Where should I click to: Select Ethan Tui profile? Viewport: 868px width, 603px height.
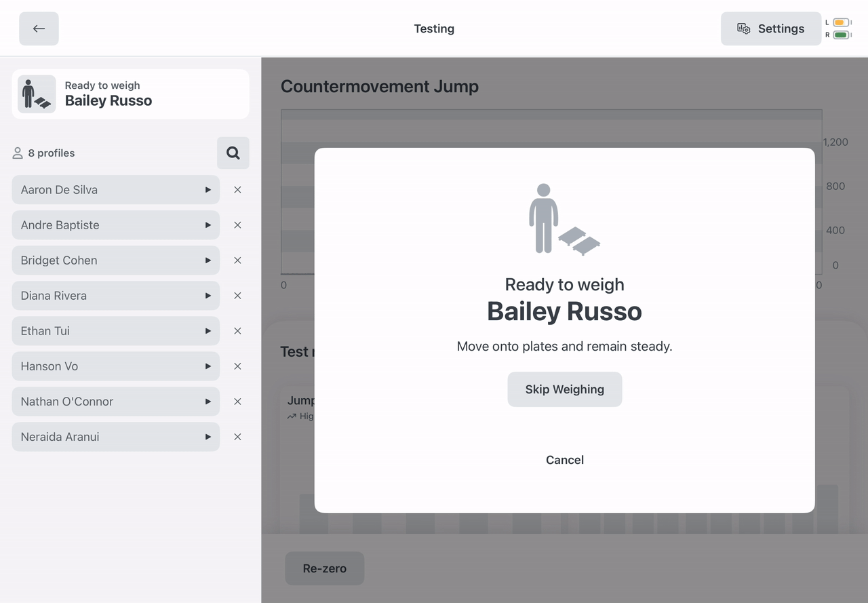[116, 331]
